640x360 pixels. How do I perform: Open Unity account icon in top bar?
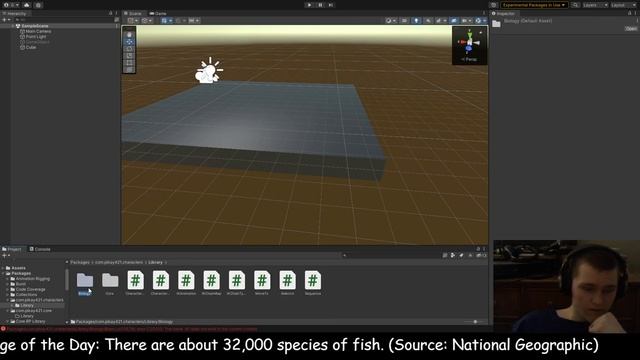click(x=6, y=5)
